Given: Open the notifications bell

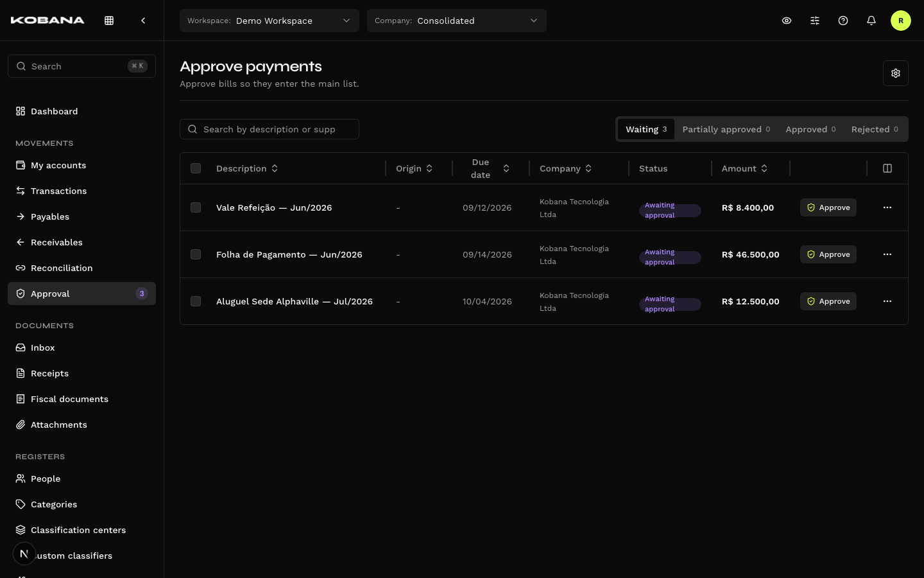Looking at the screenshot, I should tap(871, 21).
